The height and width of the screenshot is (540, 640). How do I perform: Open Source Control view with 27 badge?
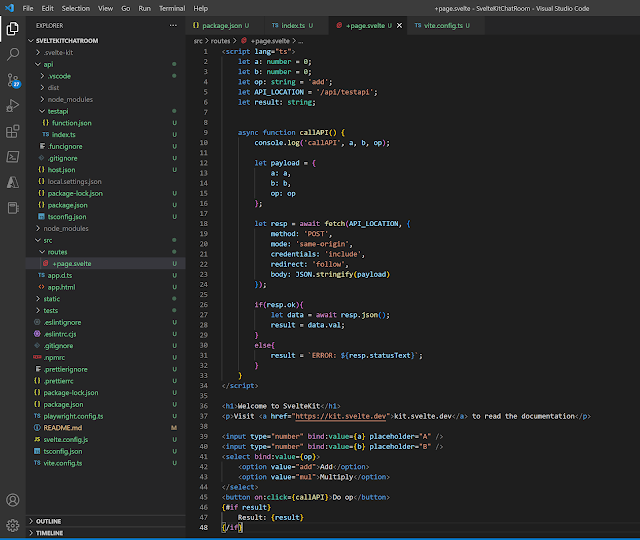[x=13, y=78]
